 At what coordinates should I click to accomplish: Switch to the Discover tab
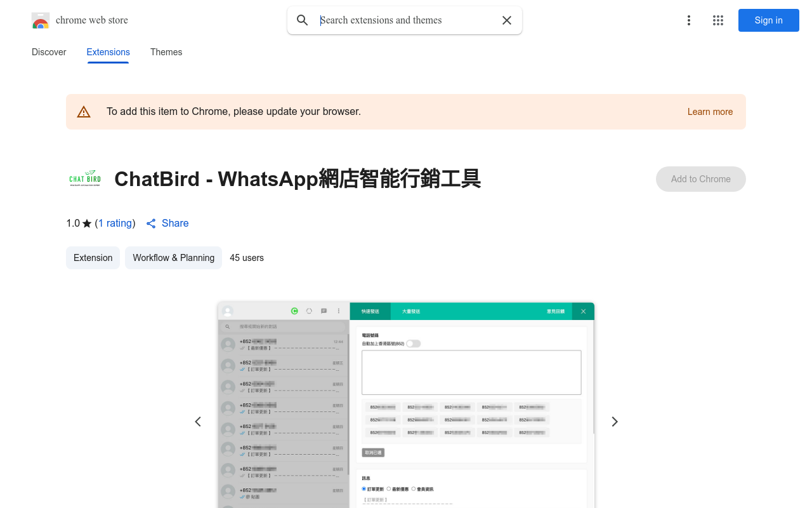pyautogui.click(x=49, y=52)
